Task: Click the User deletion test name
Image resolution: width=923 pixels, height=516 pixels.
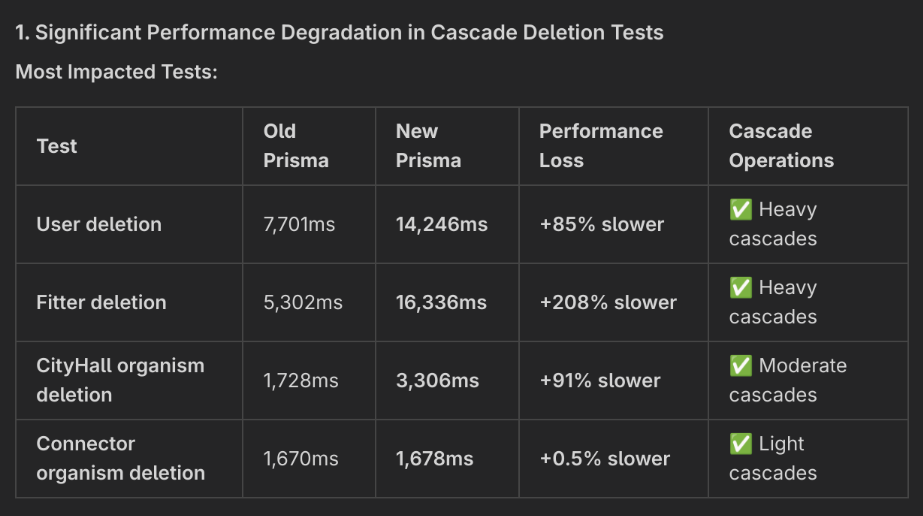Action: click(x=99, y=224)
